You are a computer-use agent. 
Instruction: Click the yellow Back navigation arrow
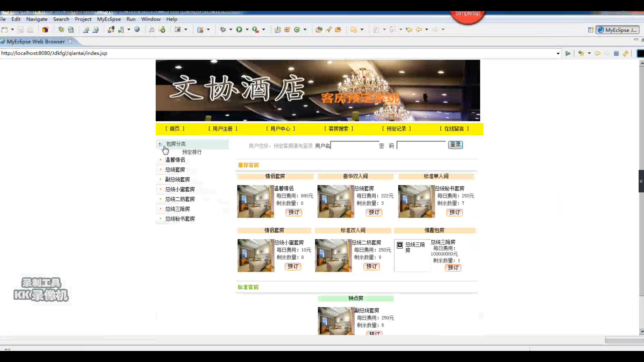pos(419,29)
